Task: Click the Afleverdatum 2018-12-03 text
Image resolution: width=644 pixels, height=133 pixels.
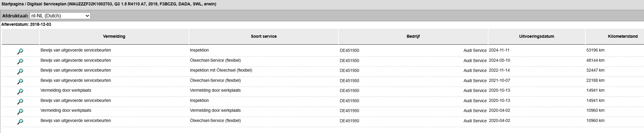Action: click(x=26, y=25)
